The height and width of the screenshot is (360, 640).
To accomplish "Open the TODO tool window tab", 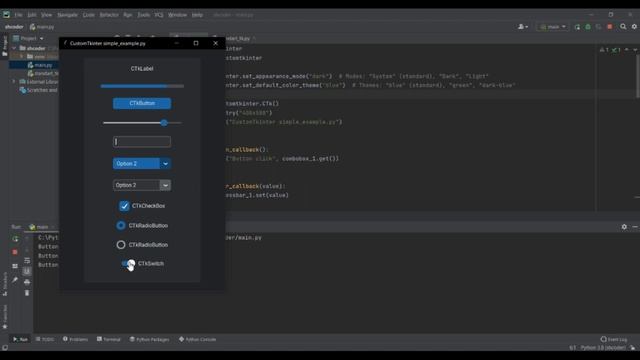I will coord(45,339).
